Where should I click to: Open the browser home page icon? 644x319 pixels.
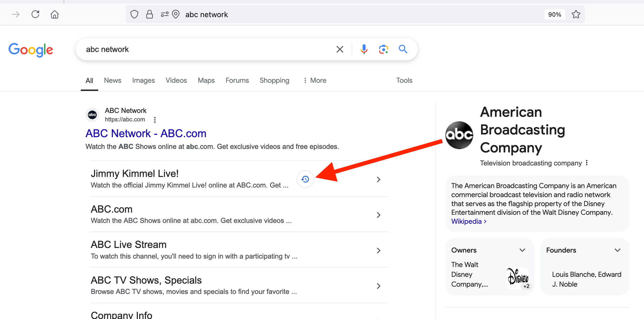[55, 14]
